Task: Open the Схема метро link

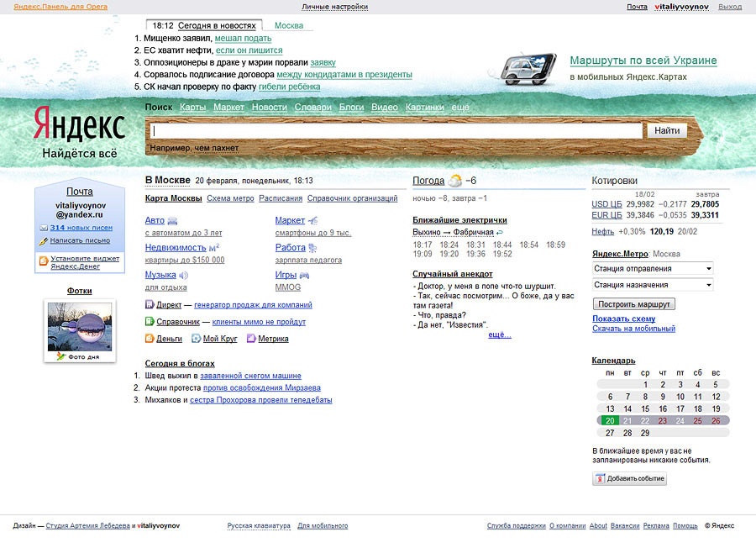Action: pos(230,198)
